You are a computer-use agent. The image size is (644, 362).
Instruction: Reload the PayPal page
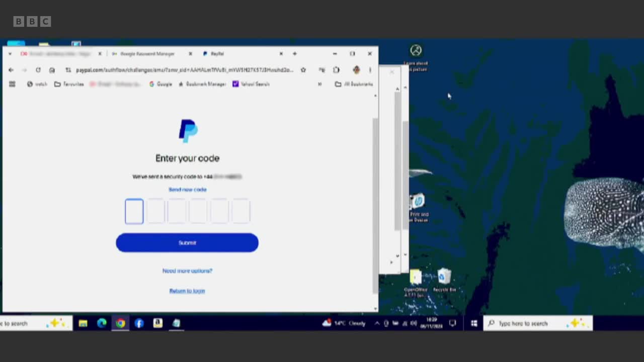tap(38, 70)
